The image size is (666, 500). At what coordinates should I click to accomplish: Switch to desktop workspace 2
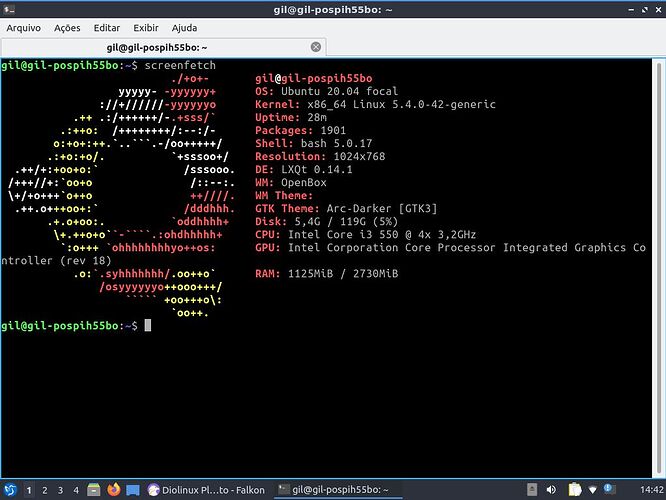tap(45, 490)
